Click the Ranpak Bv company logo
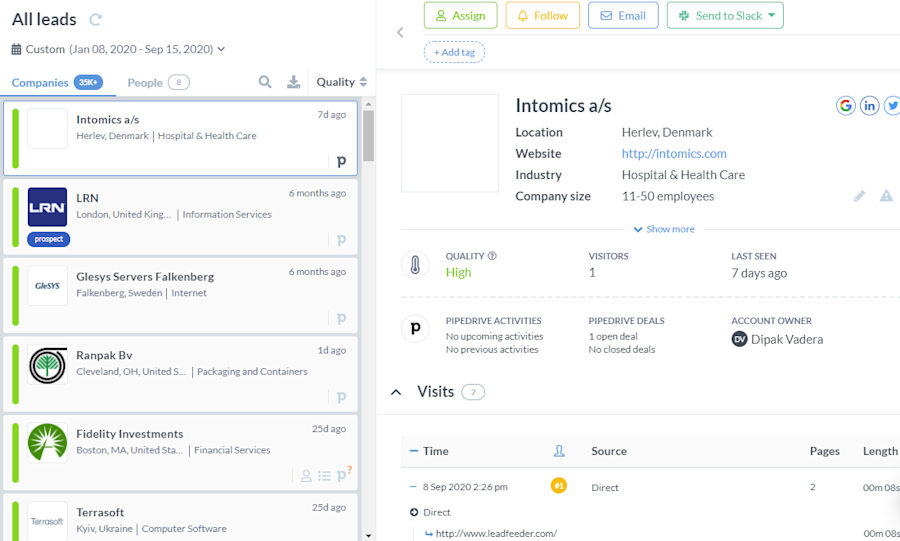This screenshot has width=900, height=541. pyautogui.click(x=47, y=364)
